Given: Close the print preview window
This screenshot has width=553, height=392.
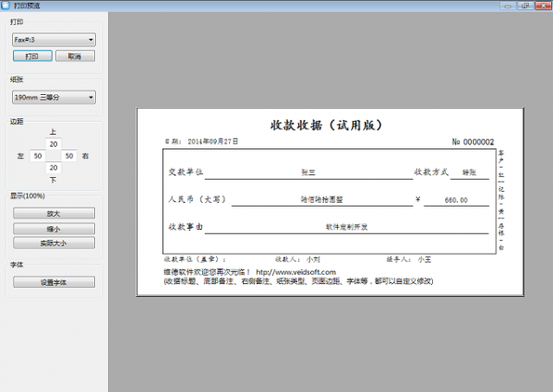Looking at the screenshot, I should pyautogui.click(x=543, y=6).
